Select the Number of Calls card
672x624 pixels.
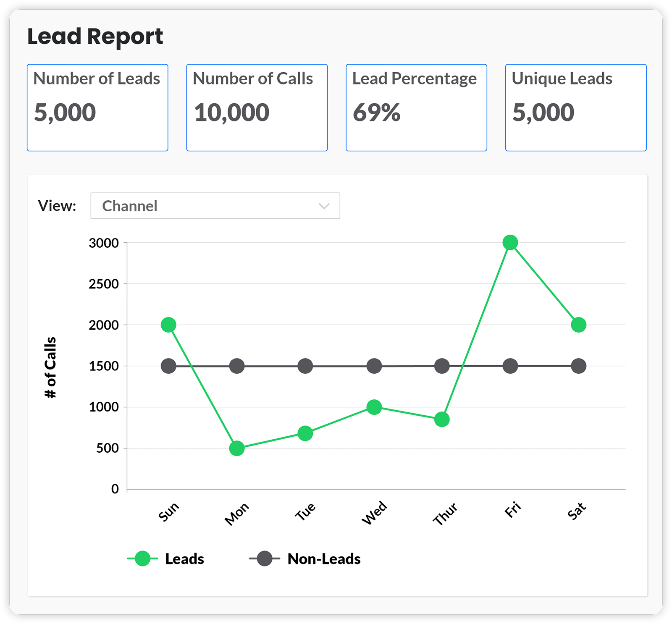(257, 107)
